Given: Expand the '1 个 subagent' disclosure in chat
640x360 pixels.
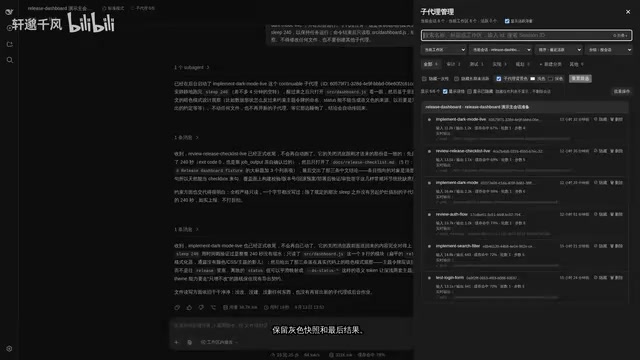Looking at the screenshot, I should pyautogui.click(x=191, y=67).
